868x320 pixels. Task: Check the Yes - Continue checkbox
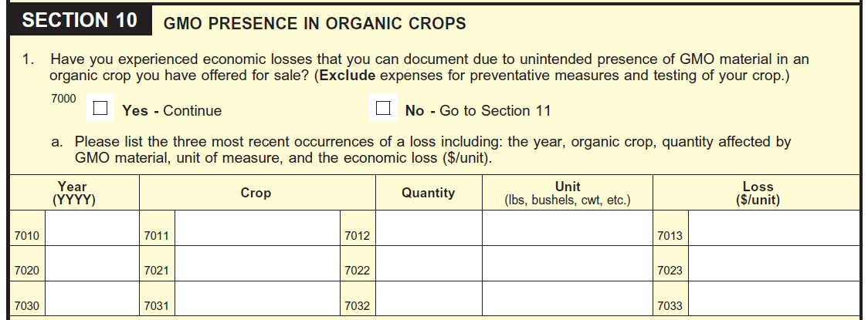click(x=100, y=109)
